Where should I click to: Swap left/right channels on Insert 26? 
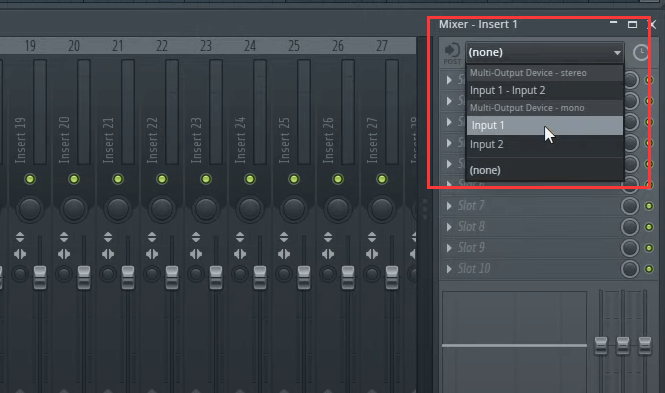point(328,254)
